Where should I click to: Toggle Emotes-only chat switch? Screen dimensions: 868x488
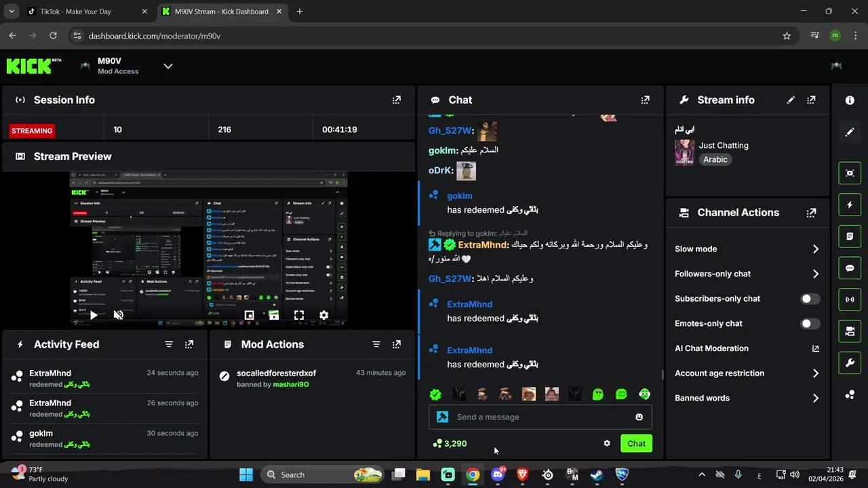click(x=810, y=324)
